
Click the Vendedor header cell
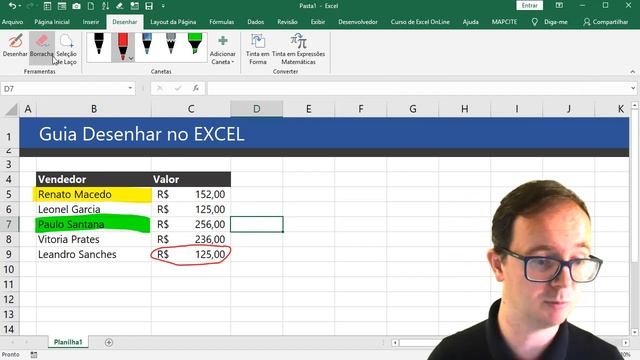click(x=93, y=179)
